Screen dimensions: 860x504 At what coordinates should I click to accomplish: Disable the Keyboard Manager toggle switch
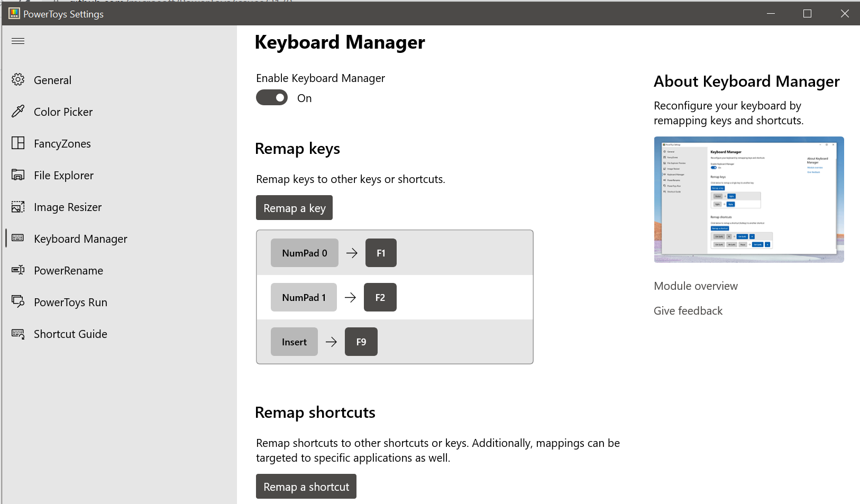point(272,98)
